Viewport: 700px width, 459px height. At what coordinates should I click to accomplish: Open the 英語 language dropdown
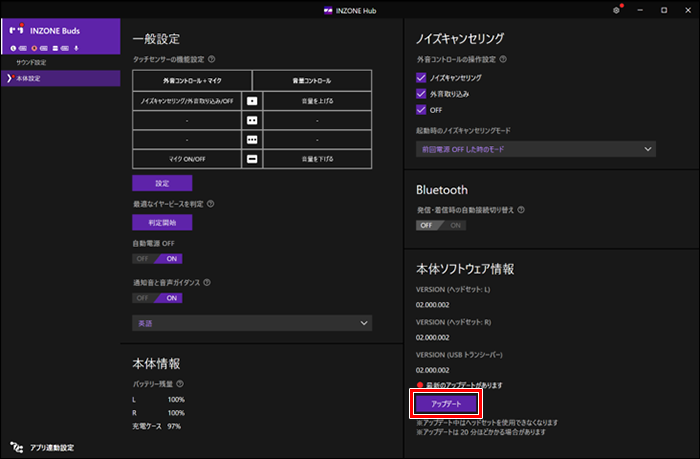pyautogui.click(x=252, y=323)
